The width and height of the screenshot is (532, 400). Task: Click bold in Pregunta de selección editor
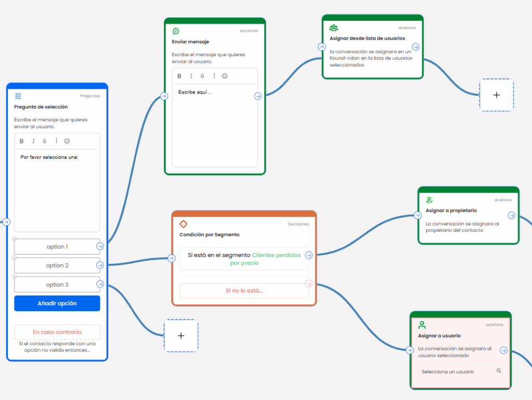pyautogui.click(x=22, y=141)
